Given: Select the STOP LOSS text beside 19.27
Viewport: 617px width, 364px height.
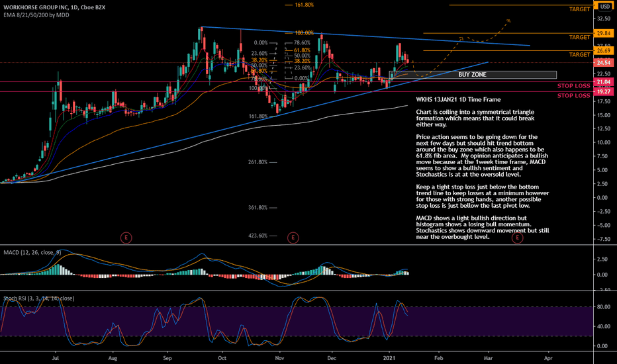Looking at the screenshot, I should [x=574, y=95].
